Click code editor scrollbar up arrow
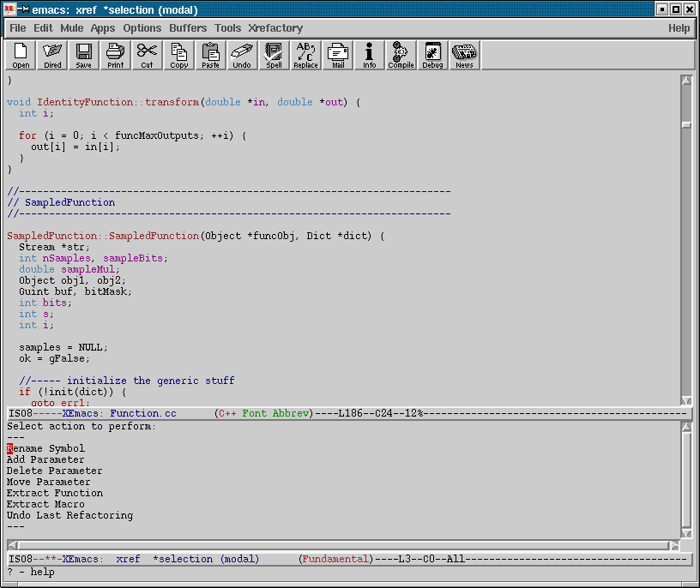This screenshot has width=700, height=588. pyautogui.click(x=686, y=81)
